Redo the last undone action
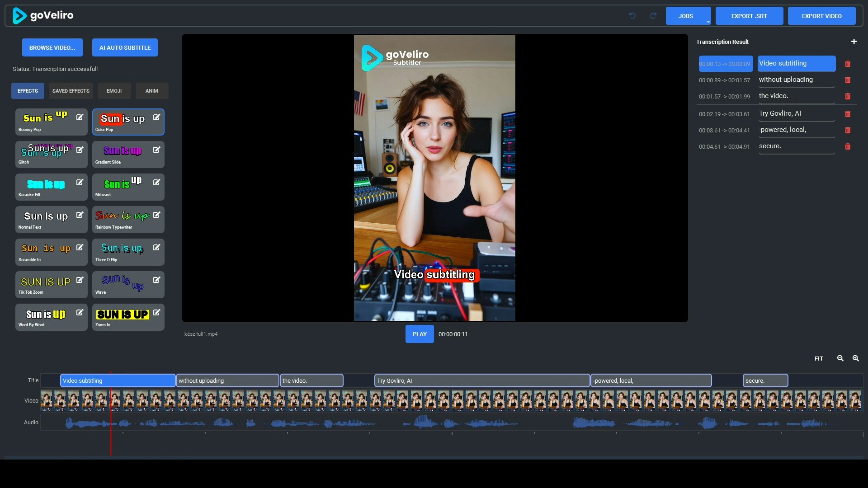This screenshot has height=488, width=868. 653,16
